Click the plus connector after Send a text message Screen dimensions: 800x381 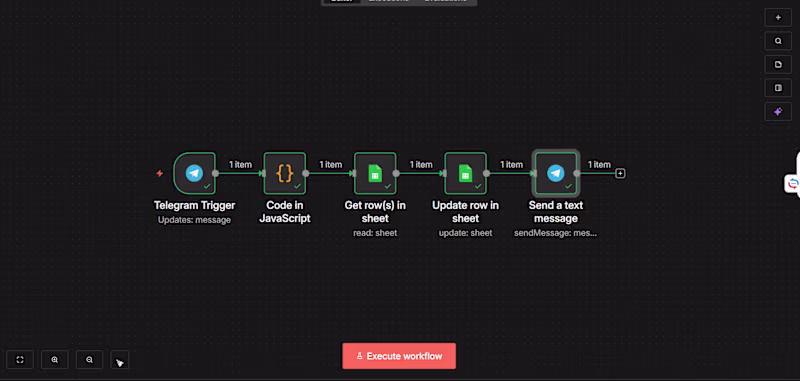[620, 173]
